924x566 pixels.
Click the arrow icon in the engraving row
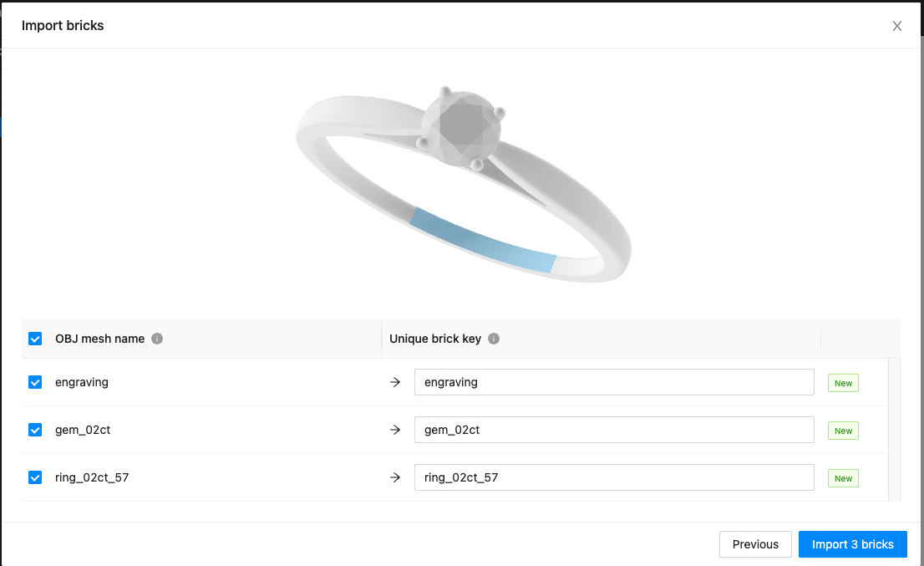tap(394, 382)
